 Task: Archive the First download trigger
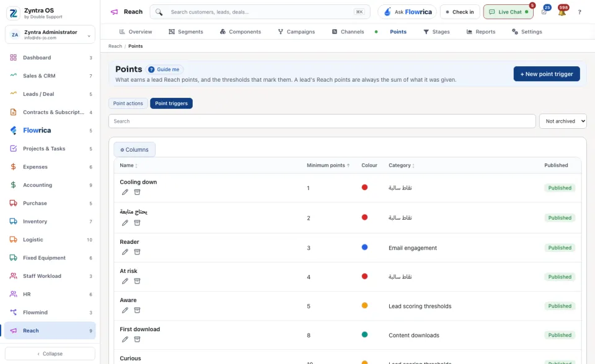(x=137, y=340)
